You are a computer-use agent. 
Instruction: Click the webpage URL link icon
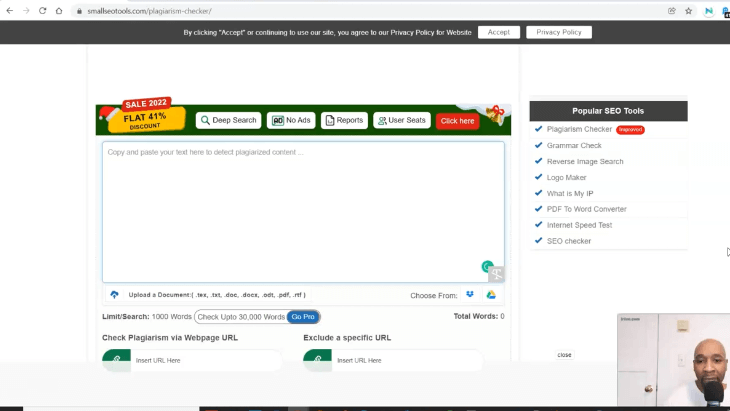116,360
